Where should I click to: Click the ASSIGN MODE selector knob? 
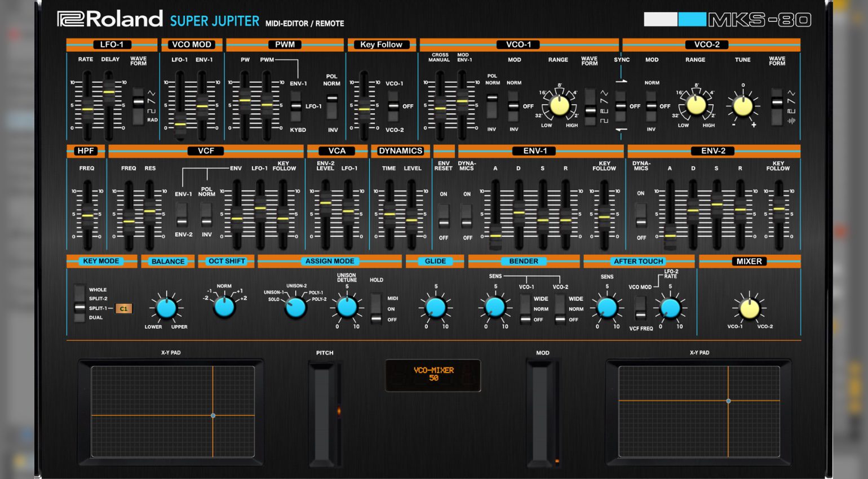coord(295,308)
